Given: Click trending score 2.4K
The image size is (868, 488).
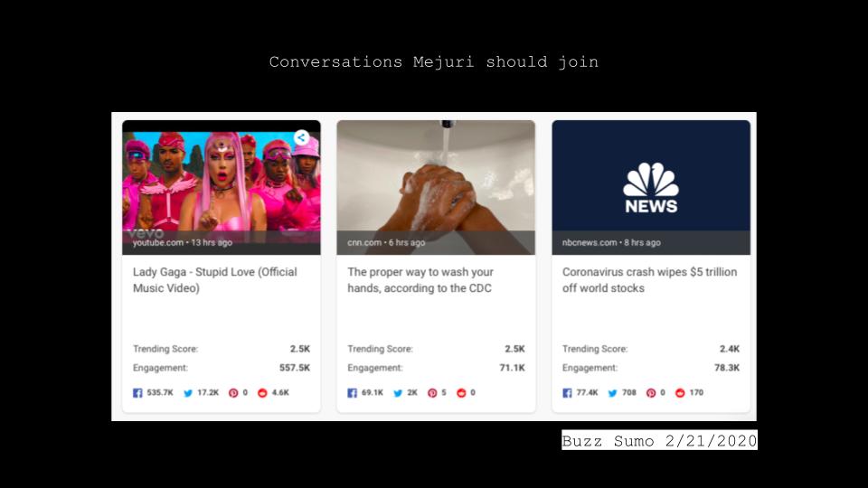Looking at the screenshot, I should pyautogui.click(x=730, y=349).
